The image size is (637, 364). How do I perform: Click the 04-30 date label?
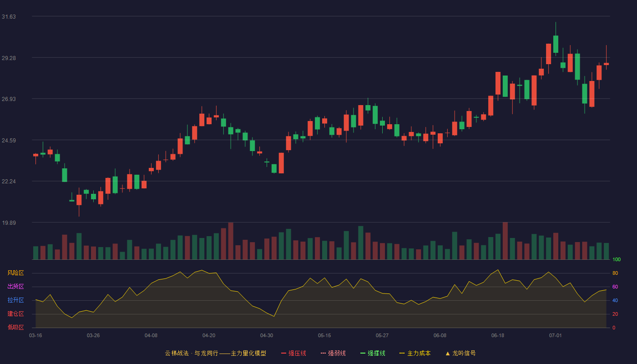[x=267, y=335]
